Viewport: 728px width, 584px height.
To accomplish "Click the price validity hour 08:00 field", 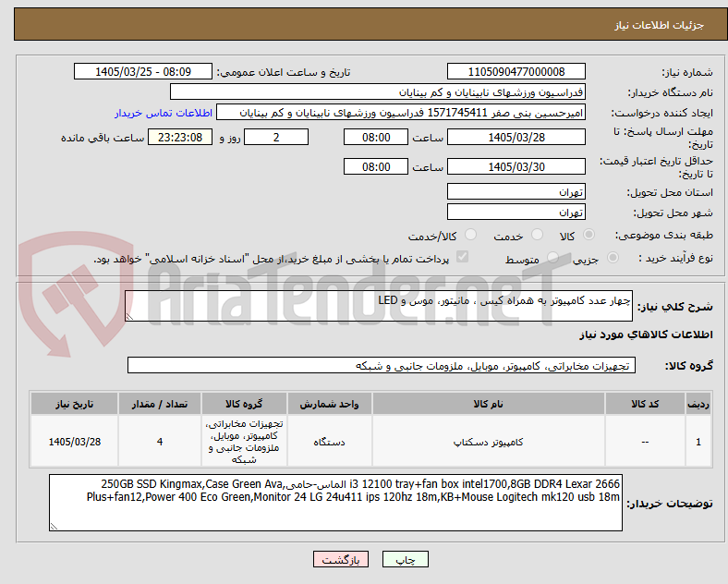I will [376, 166].
